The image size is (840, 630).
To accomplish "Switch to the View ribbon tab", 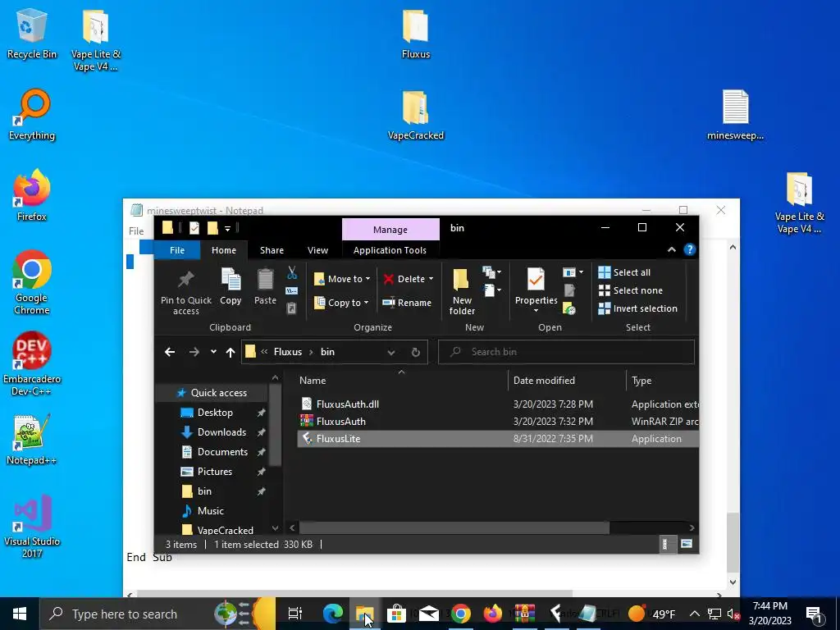I will [317, 250].
